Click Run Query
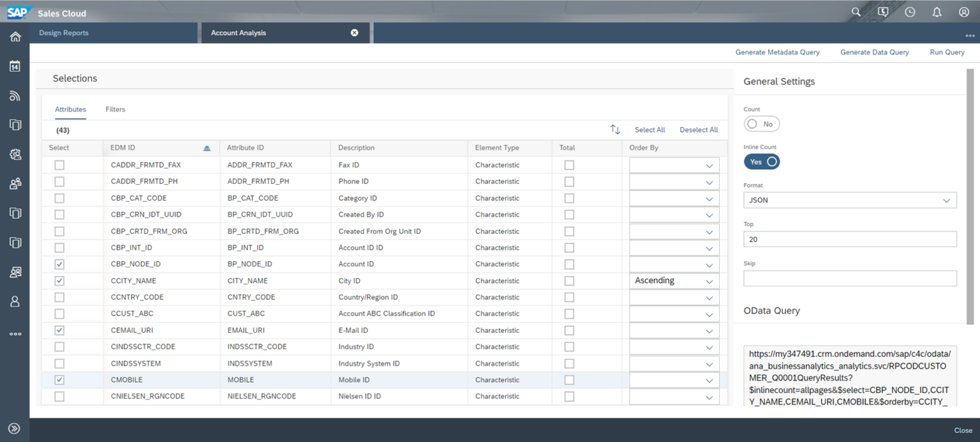The width and height of the screenshot is (980, 442). 947,52
